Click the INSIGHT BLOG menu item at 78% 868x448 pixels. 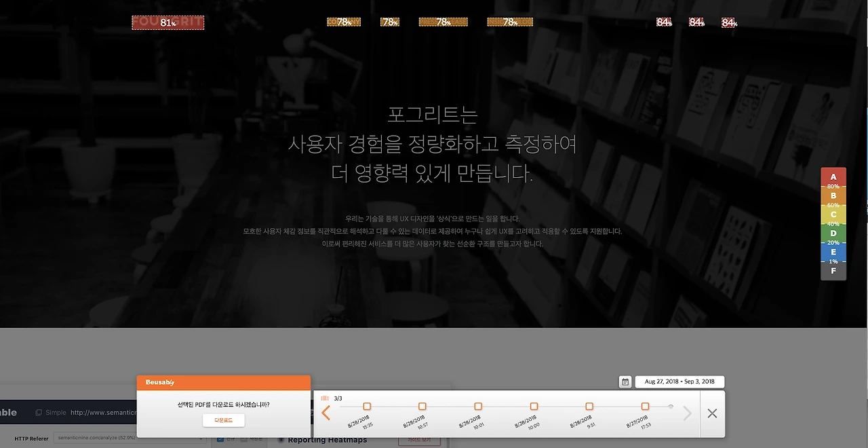(510, 22)
